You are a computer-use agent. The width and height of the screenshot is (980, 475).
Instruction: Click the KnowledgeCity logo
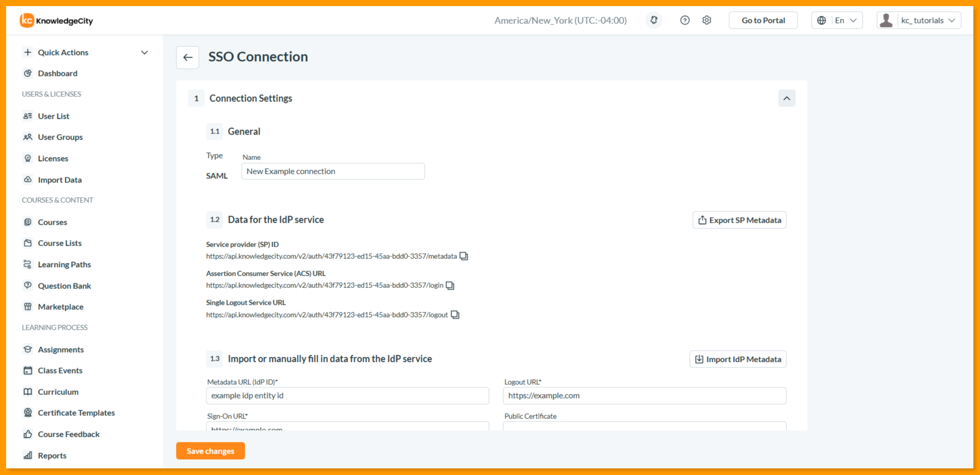[57, 20]
